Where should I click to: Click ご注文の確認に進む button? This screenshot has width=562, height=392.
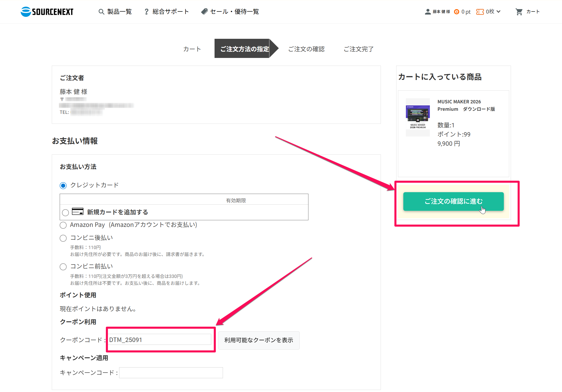click(x=453, y=201)
